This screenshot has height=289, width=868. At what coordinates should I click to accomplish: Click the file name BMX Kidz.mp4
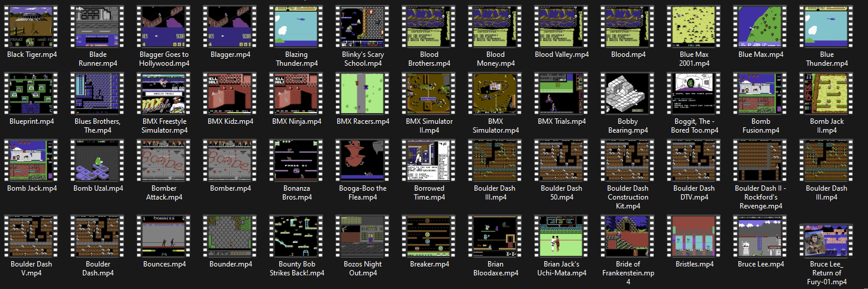231,121
